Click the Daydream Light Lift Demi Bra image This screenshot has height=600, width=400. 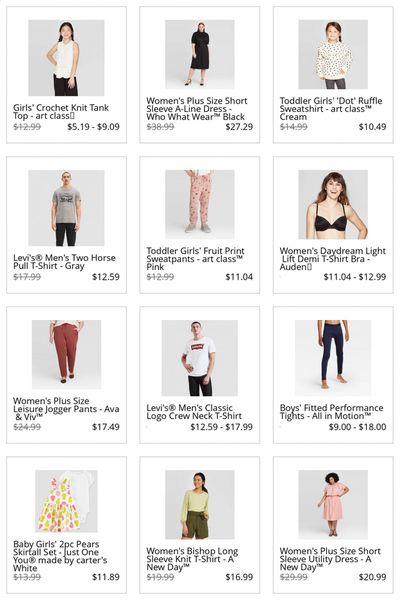(333, 204)
